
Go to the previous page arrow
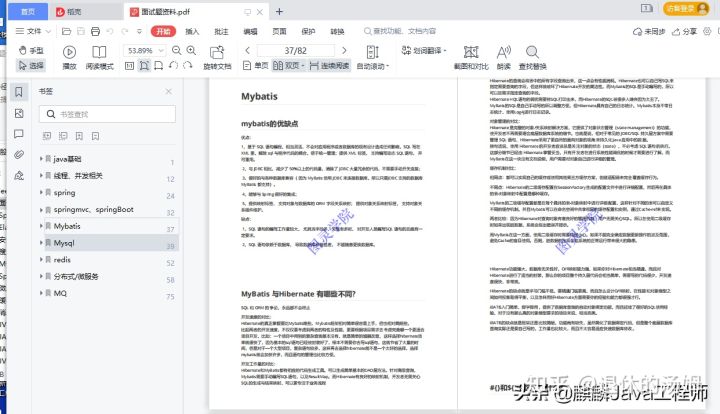tap(248, 50)
